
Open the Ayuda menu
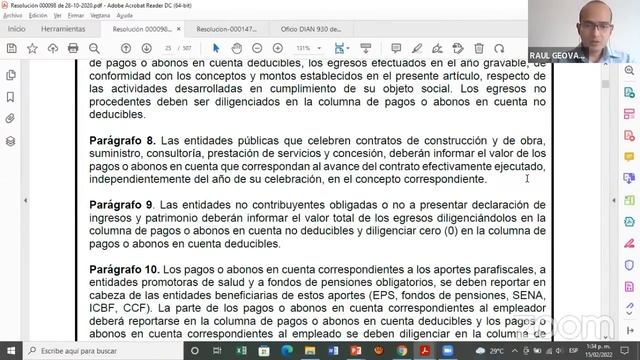(124, 16)
